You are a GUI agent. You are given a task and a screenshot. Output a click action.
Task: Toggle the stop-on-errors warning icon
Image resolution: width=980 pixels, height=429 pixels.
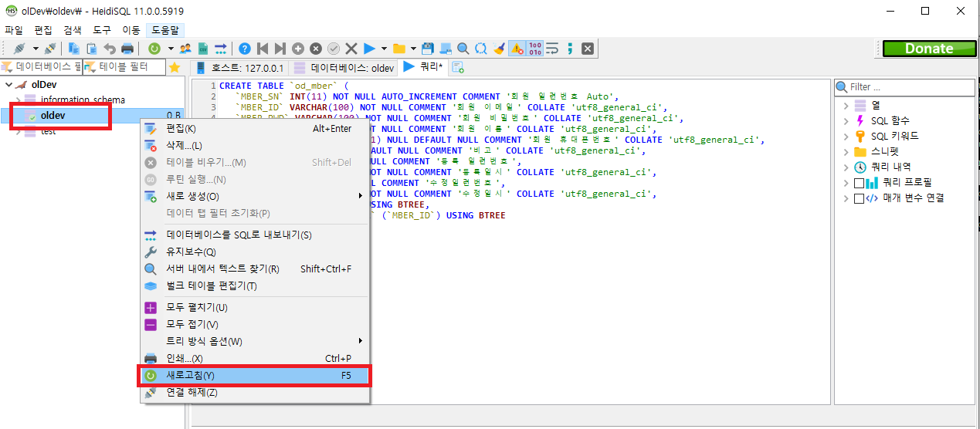[517, 48]
